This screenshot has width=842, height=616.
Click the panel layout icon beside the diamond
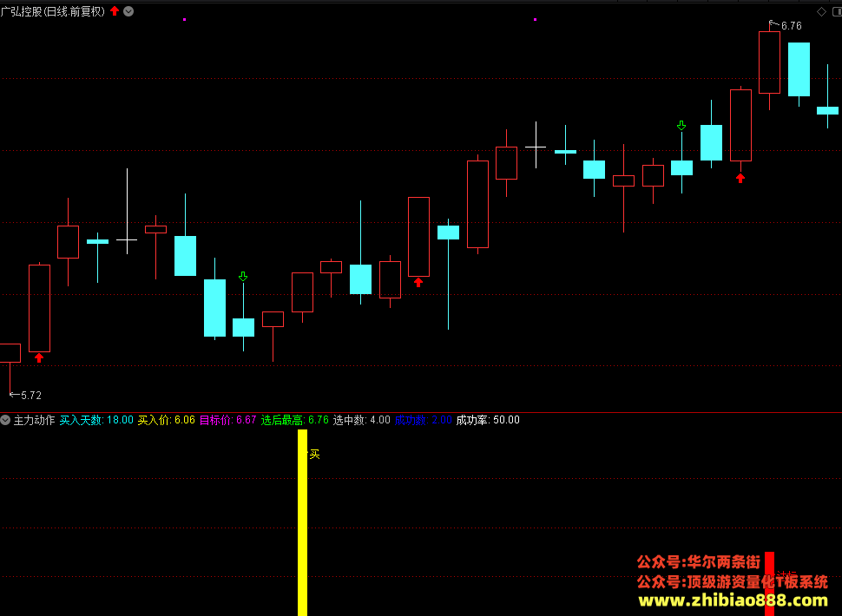tap(837, 11)
